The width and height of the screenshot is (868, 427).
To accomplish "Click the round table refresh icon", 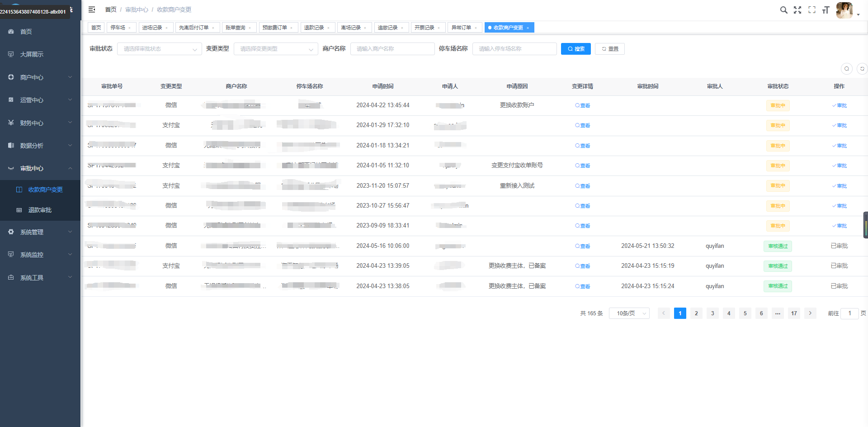I will (862, 68).
